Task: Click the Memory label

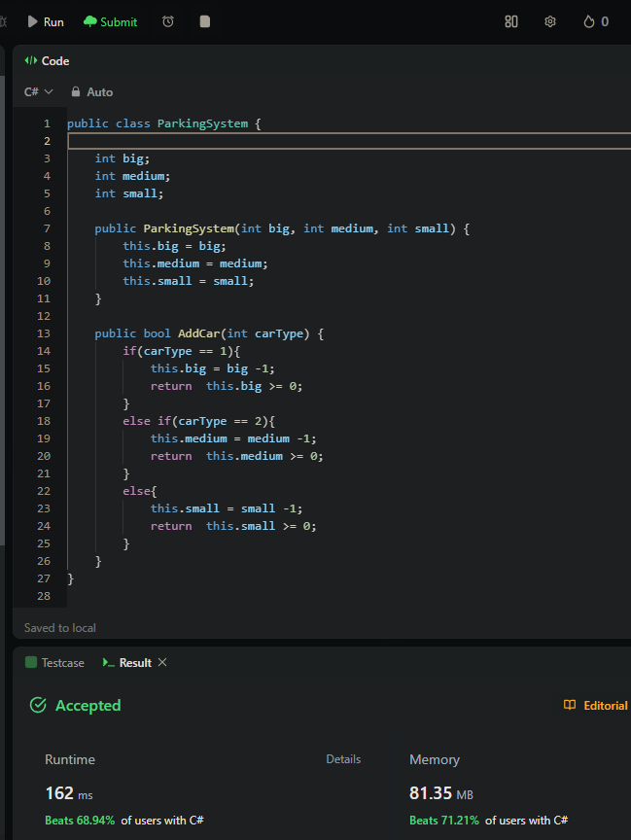Action: [435, 759]
